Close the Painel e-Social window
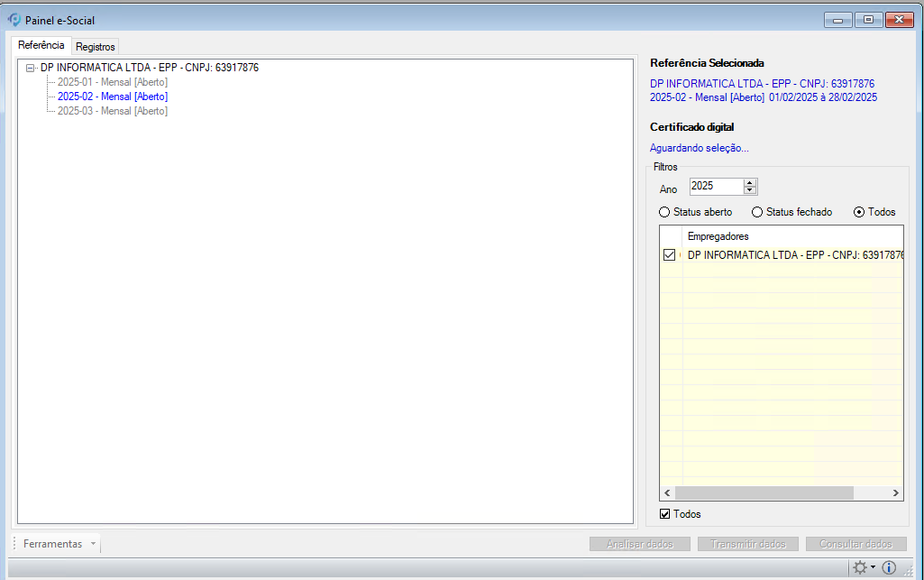The height and width of the screenshot is (580, 924). click(x=900, y=20)
